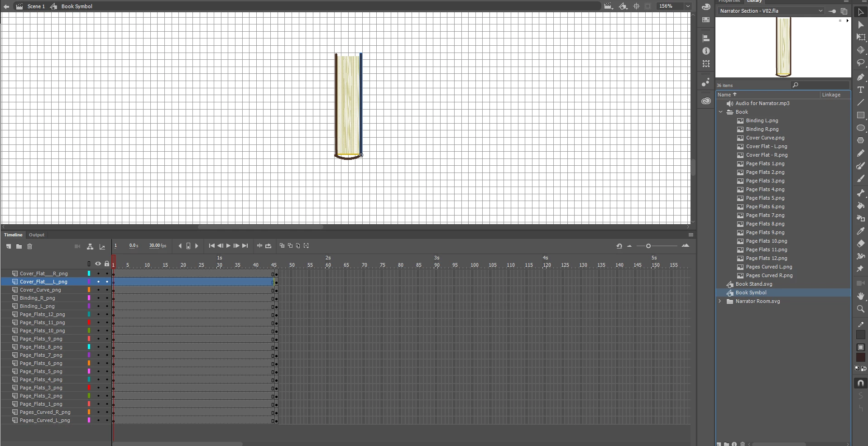Open the Info panel icon
Screen dimensions: 868x446
click(706, 51)
